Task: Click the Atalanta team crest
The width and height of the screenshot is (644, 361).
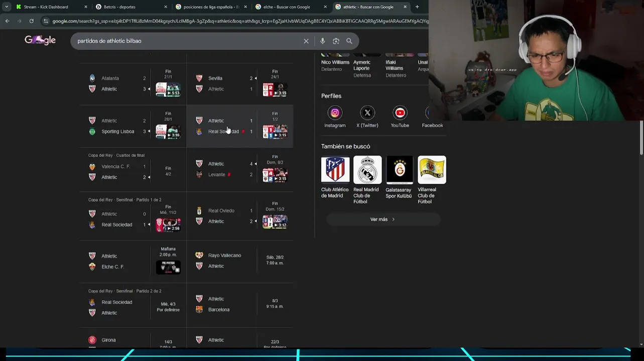Action: [92, 78]
